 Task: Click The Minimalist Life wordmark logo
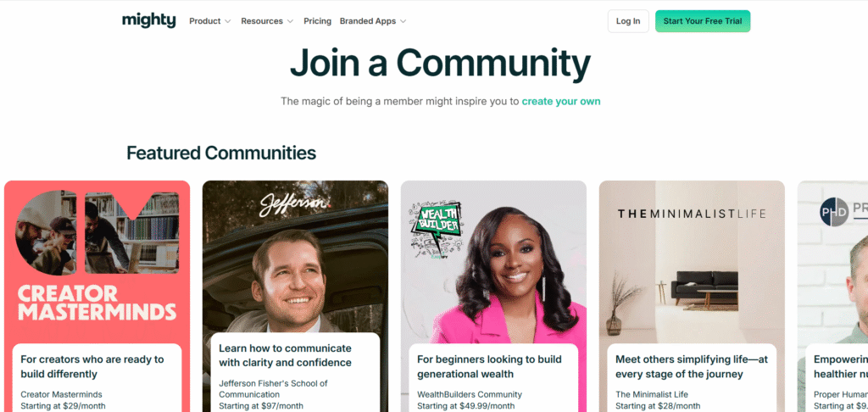(x=692, y=214)
